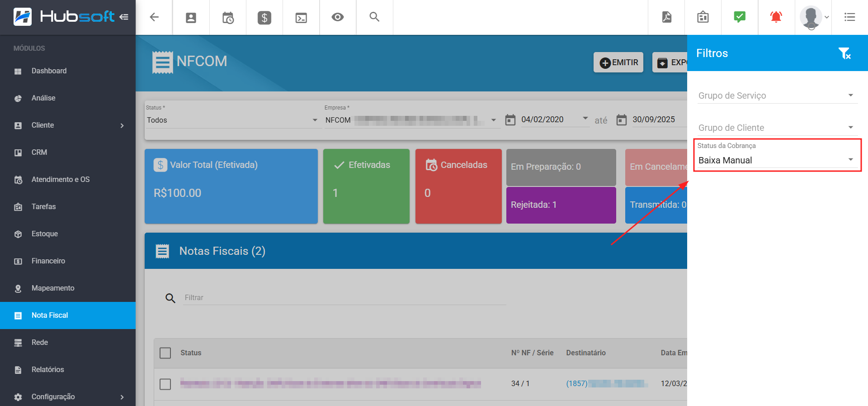The height and width of the screenshot is (406, 868).
Task: Open the Status Todos dropdown
Action: pos(232,120)
